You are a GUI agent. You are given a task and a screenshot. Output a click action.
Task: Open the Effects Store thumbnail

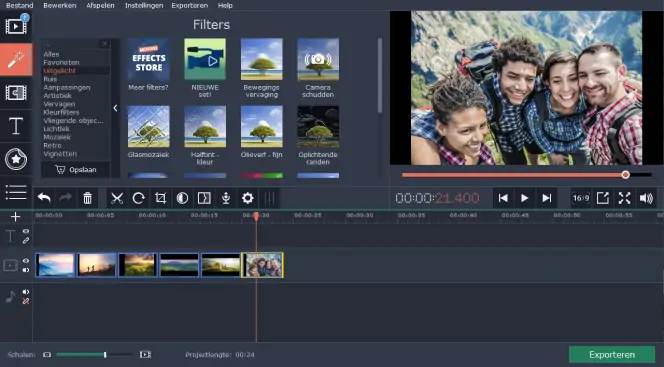[148, 59]
